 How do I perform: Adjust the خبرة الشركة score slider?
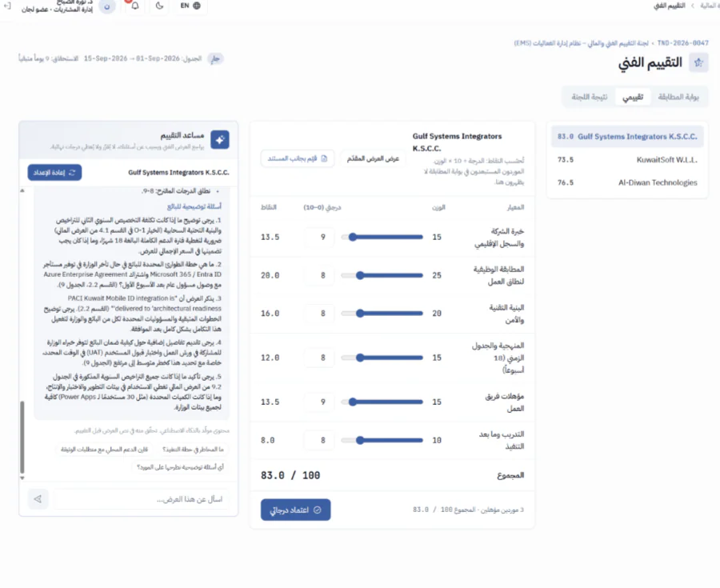(382, 237)
